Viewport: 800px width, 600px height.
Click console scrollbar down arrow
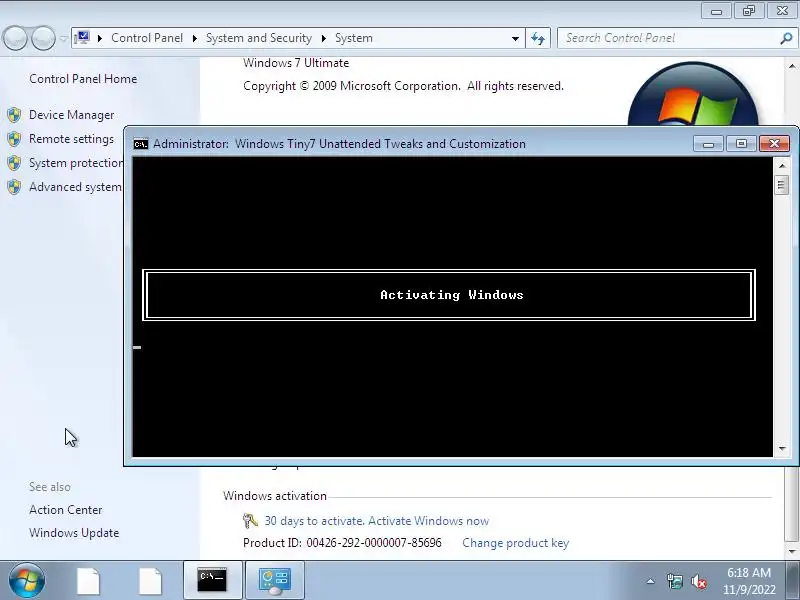click(x=782, y=449)
